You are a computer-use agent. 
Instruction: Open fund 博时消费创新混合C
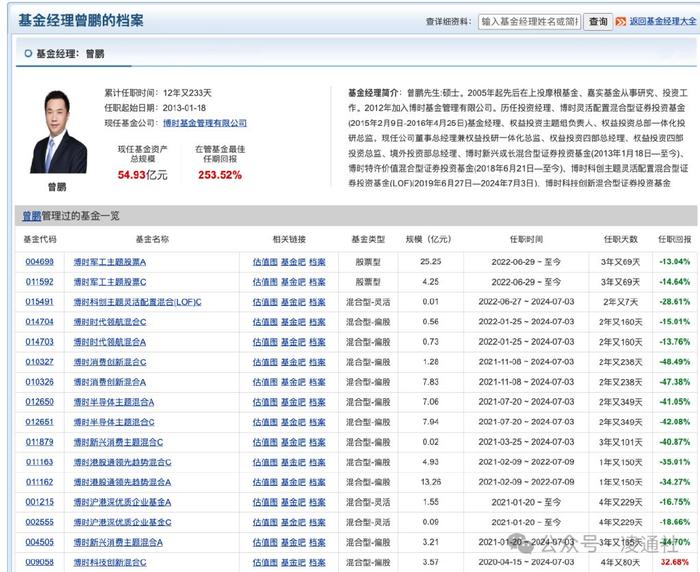coord(110,362)
